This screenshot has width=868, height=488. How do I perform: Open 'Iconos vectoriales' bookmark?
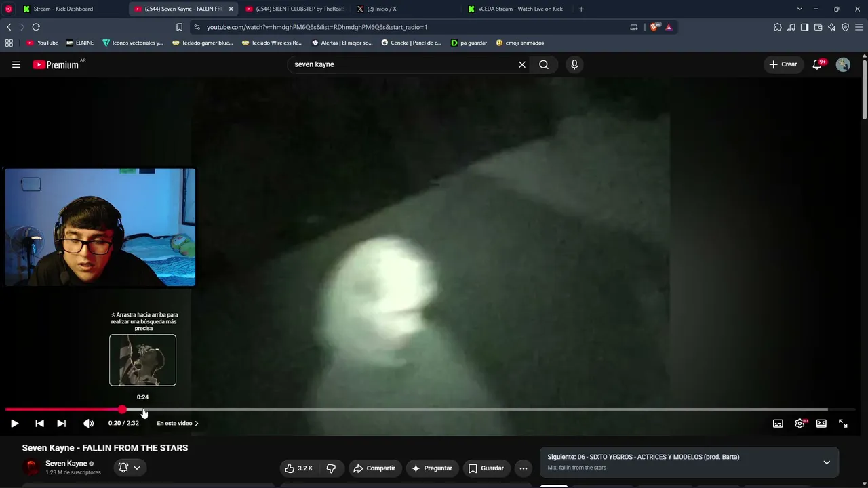pos(133,43)
